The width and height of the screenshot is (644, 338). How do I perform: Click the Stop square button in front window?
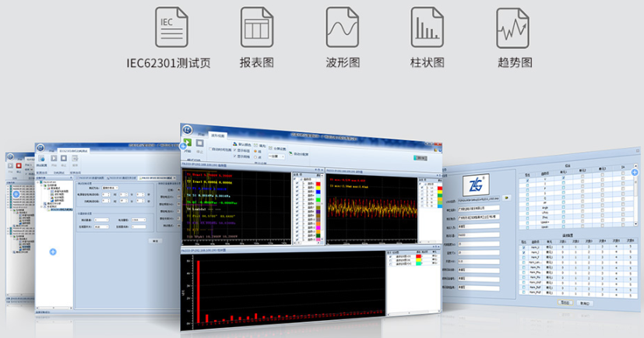(x=200, y=143)
